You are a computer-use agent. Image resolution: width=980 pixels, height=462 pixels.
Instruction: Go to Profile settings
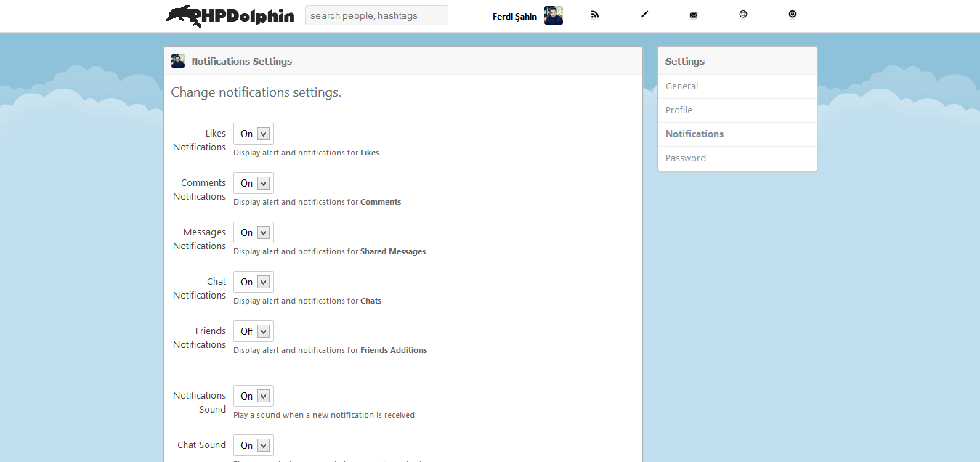tap(678, 110)
